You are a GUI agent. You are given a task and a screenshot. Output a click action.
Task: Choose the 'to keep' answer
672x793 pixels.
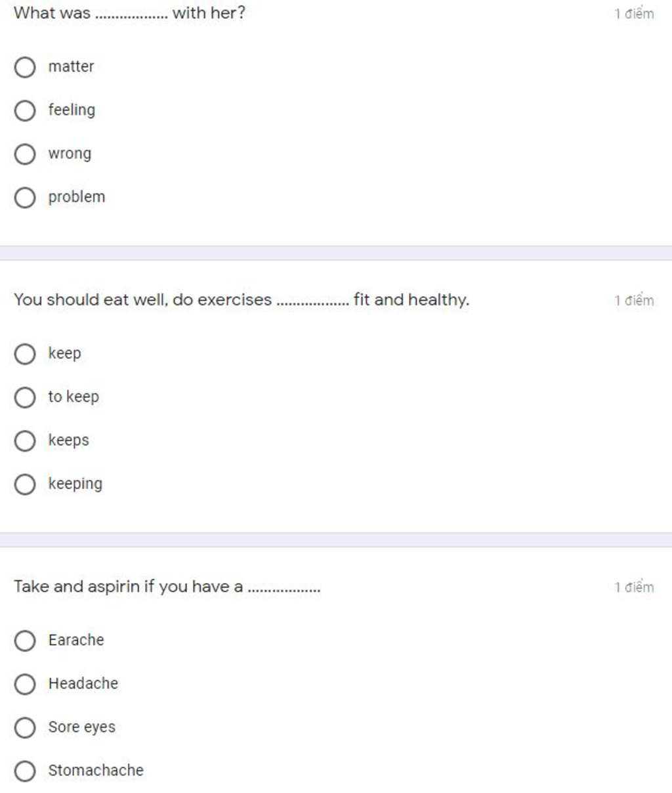click(25, 397)
